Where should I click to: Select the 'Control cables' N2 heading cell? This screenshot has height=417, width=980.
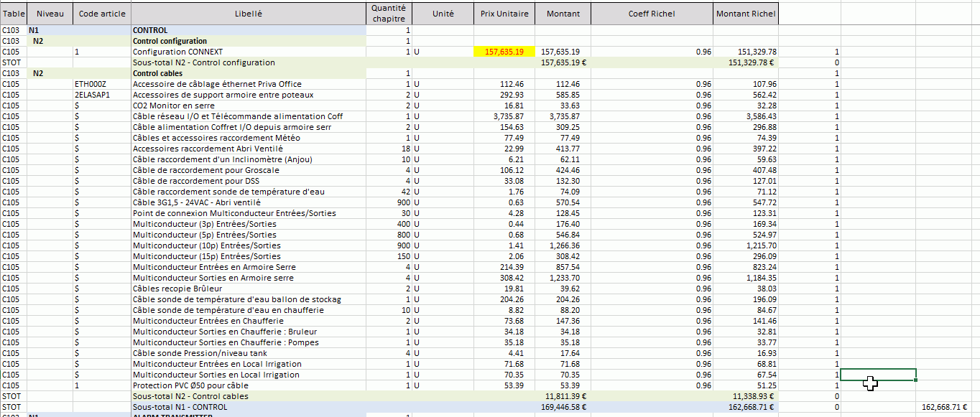pos(158,73)
